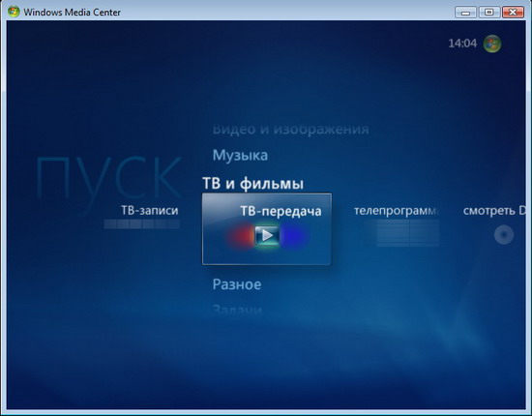Go to Разное menu category
This screenshot has width=532, height=416.
click(x=237, y=284)
